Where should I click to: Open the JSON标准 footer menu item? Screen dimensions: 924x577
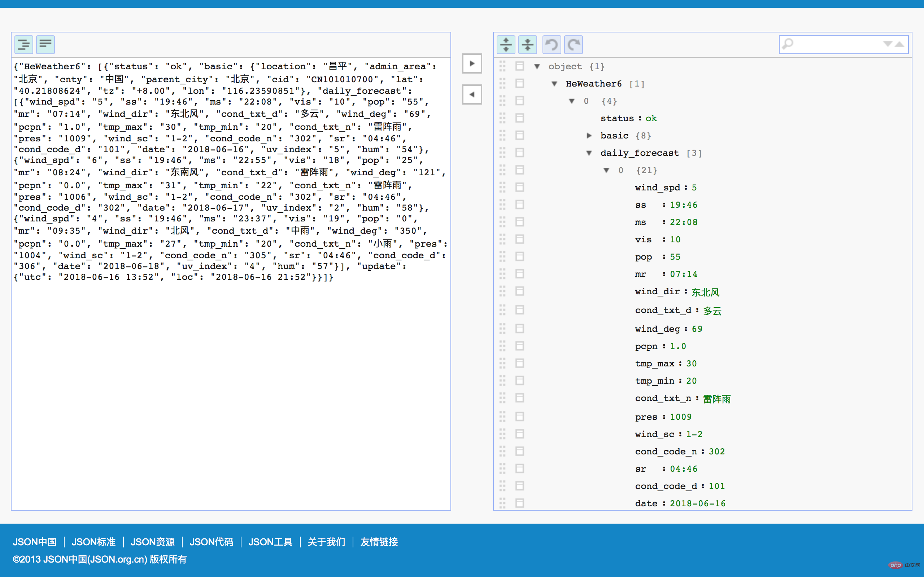point(93,542)
